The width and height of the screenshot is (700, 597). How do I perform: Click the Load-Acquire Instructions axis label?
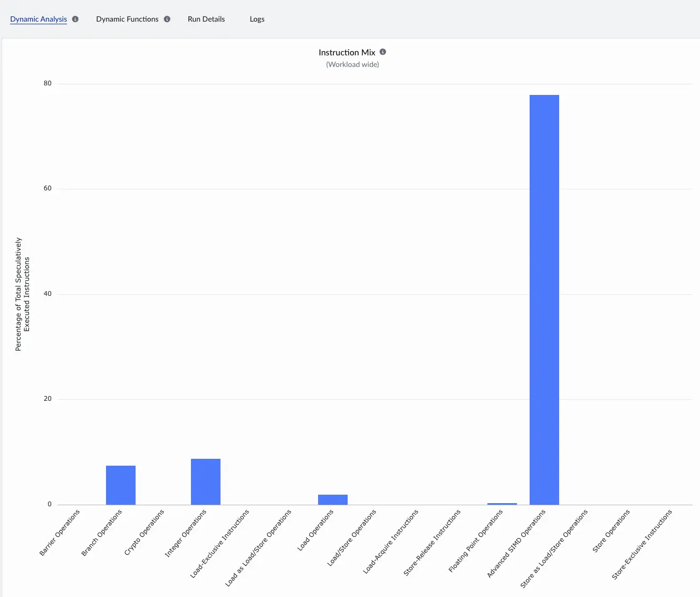pos(391,541)
